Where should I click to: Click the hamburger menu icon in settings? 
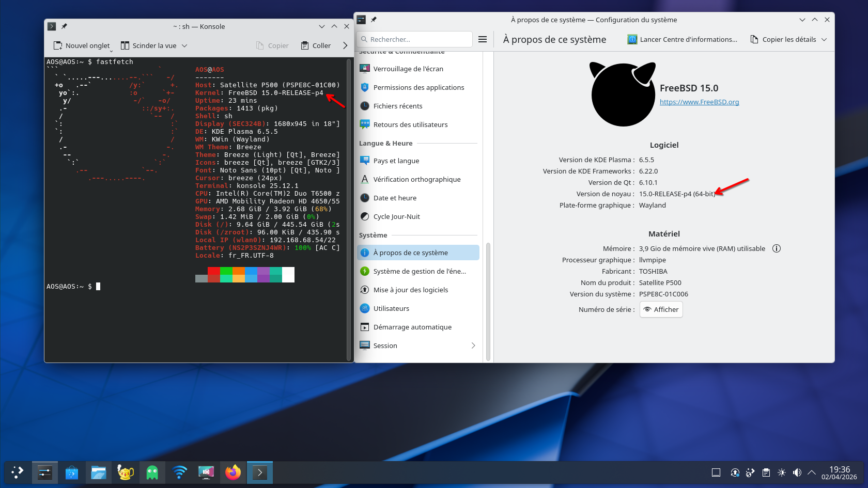483,39
